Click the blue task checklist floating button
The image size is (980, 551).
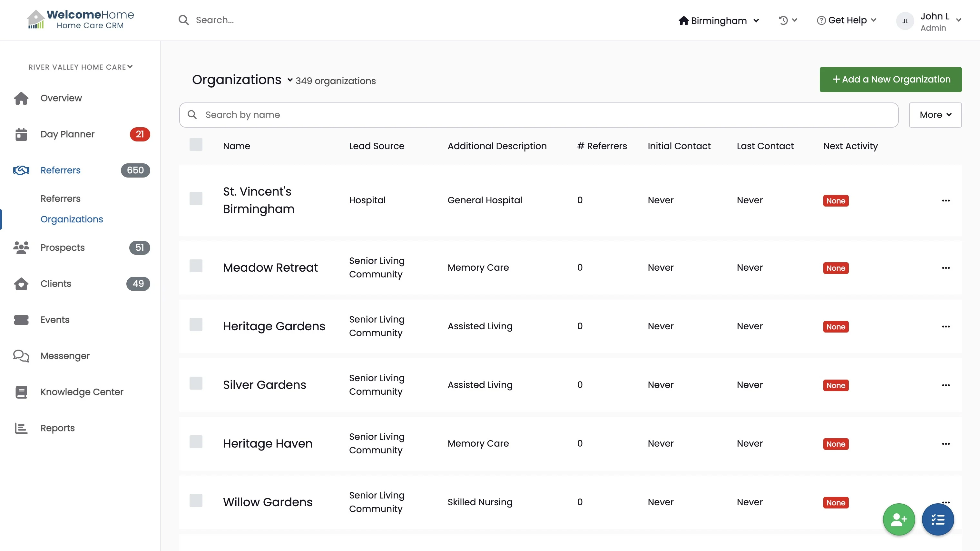[x=938, y=519]
